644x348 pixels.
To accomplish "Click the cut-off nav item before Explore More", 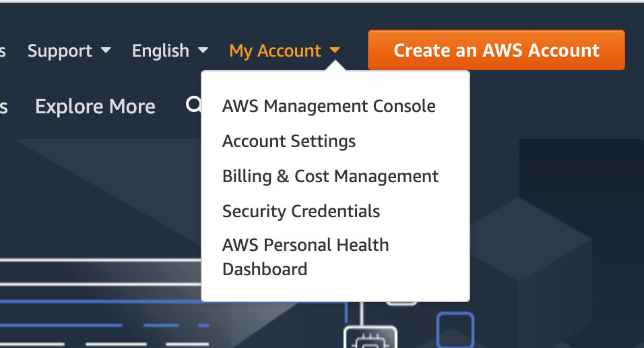I will click(x=3, y=107).
